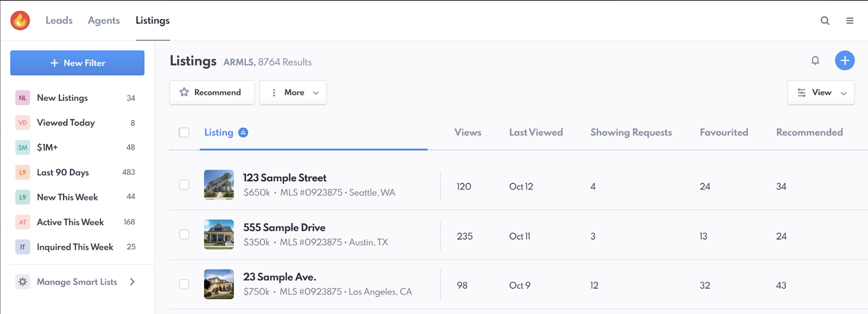Check the 123 Sample Street checkbox

pos(184,185)
